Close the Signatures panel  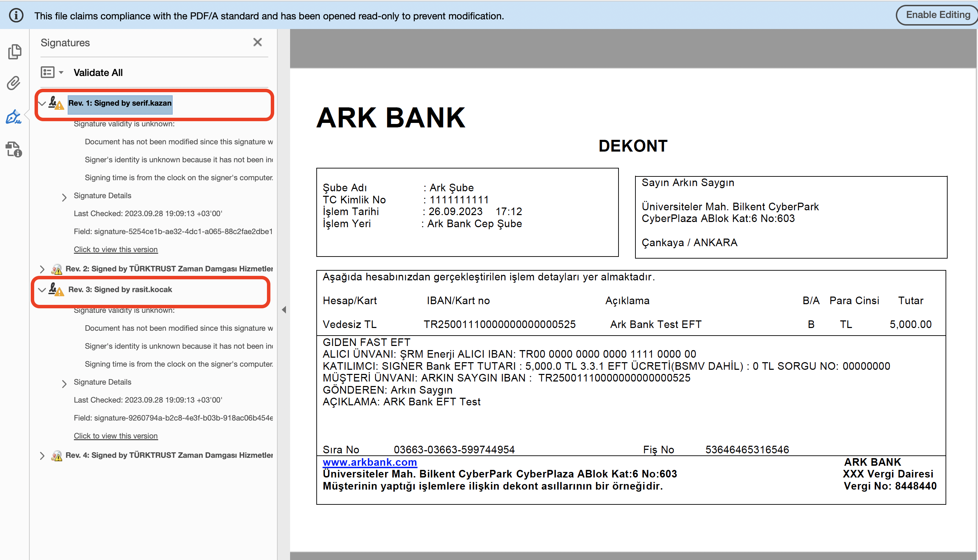(258, 42)
